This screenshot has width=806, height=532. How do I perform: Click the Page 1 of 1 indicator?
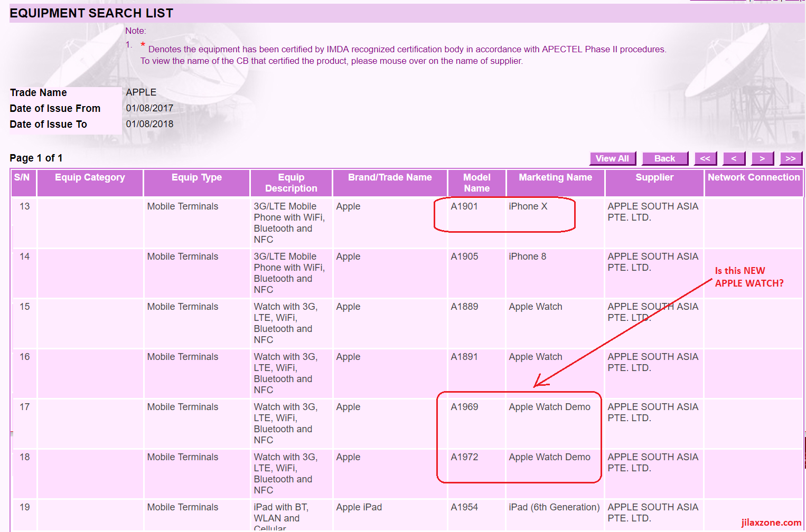coord(36,158)
